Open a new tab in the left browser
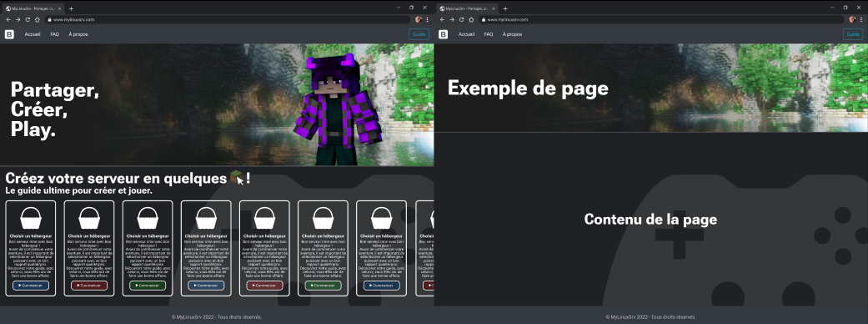This screenshot has width=868, height=324. 71,8
